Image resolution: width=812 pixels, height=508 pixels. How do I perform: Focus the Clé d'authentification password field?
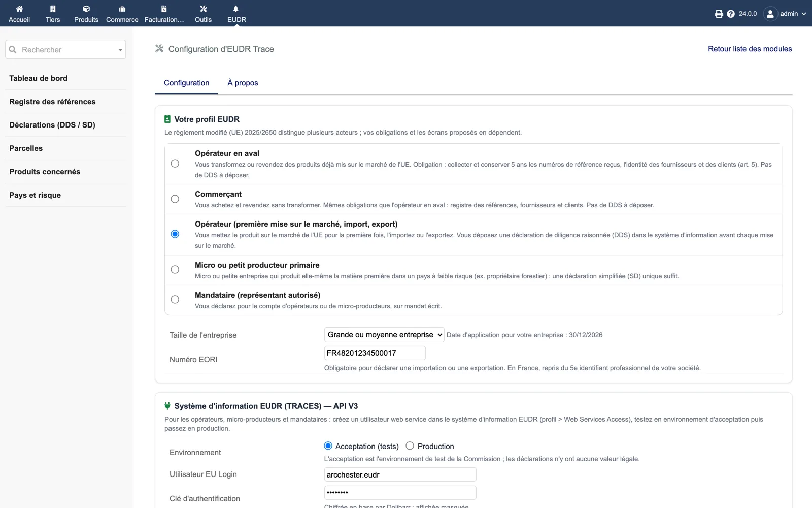tap(400, 492)
